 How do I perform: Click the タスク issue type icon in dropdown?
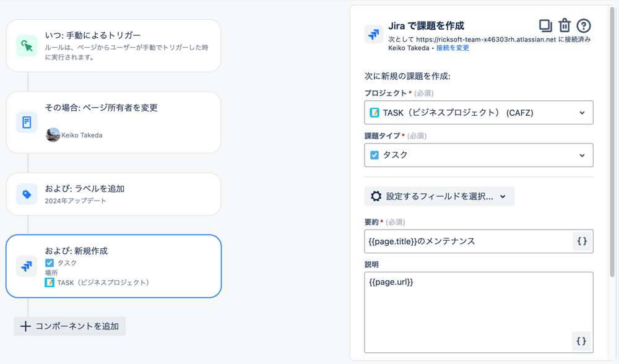click(374, 155)
